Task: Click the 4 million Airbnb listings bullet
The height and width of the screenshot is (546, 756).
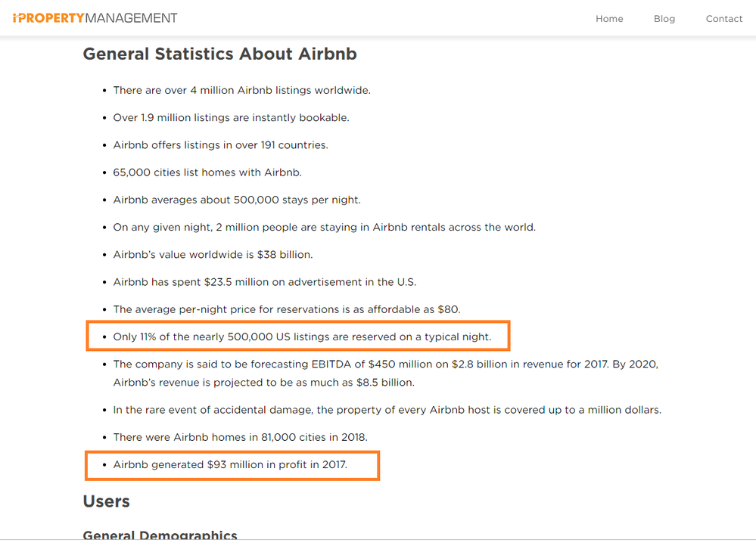Action: pos(241,90)
